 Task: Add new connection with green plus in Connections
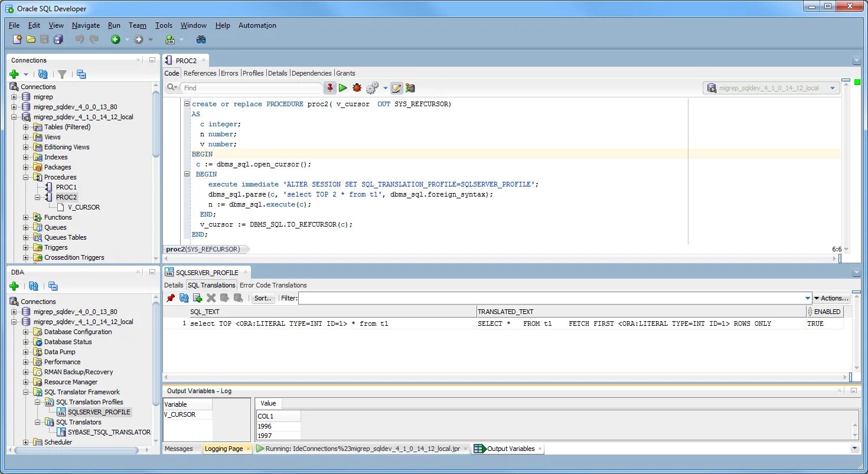coord(14,74)
